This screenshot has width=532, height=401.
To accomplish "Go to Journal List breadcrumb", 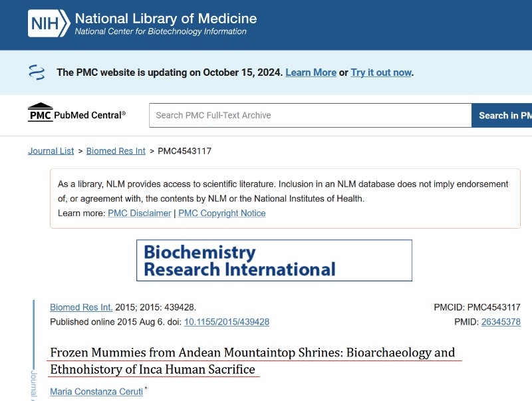I will (51, 151).
